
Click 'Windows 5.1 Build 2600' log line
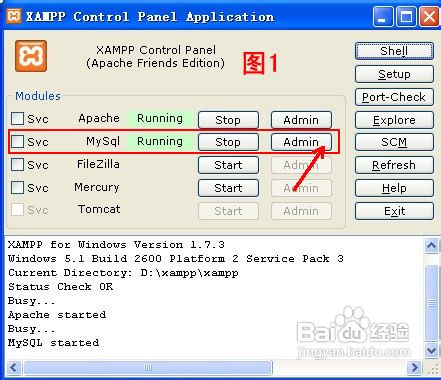(x=176, y=259)
